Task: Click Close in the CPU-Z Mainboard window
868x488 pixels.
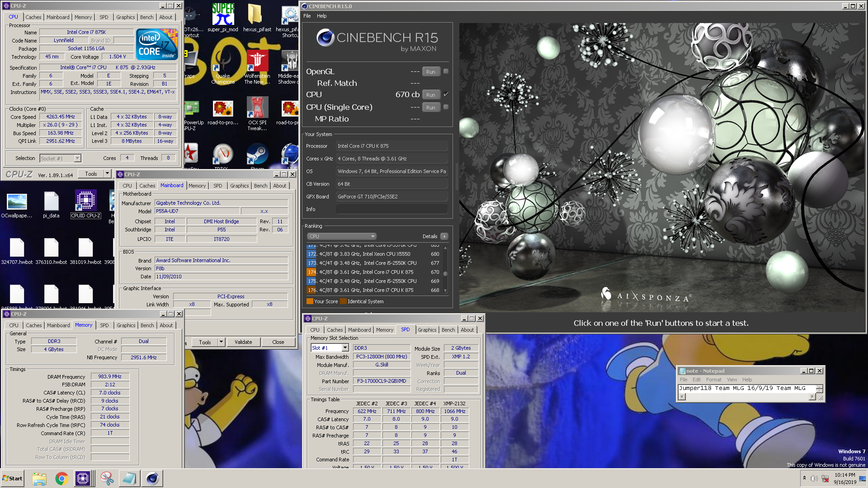Action: [x=278, y=342]
